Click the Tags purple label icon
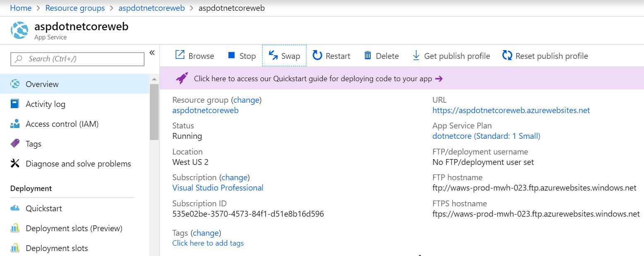Viewport: 644px width, 256px height. pyautogui.click(x=15, y=144)
